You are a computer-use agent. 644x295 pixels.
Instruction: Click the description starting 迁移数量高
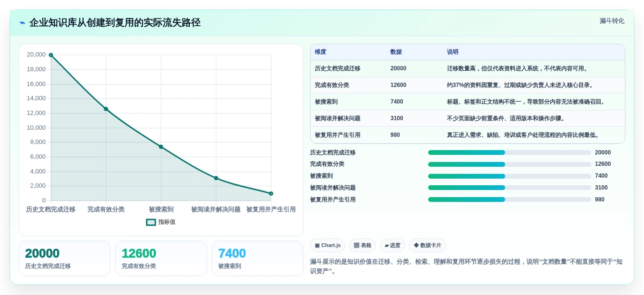click(x=518, y=68)
